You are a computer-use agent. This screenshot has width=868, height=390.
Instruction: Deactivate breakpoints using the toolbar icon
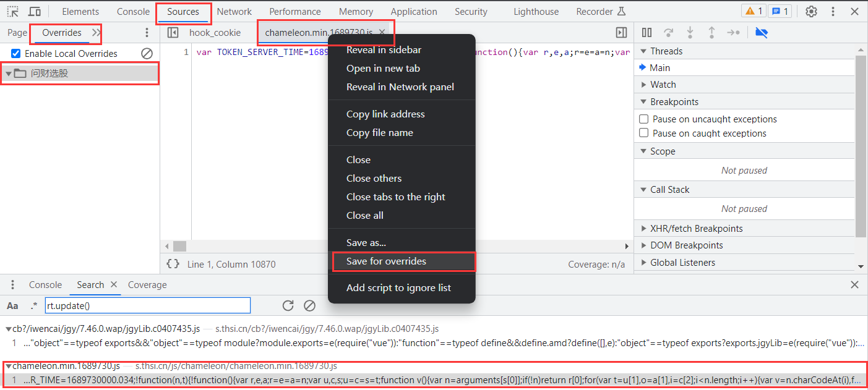click(x=762, y=32)
